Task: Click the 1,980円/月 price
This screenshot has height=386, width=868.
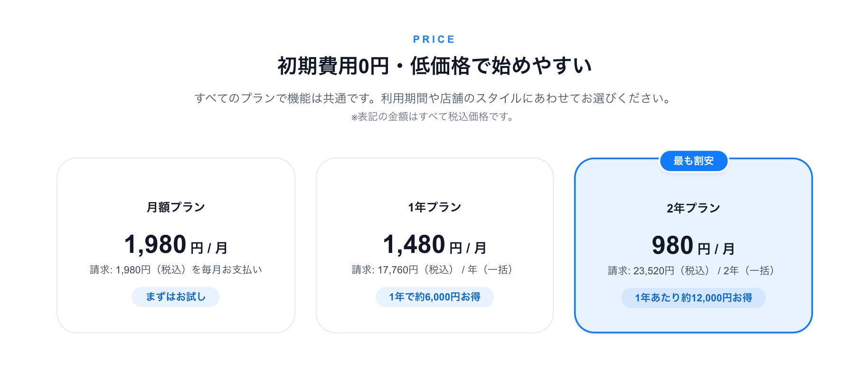Action: tap(176, 245)
